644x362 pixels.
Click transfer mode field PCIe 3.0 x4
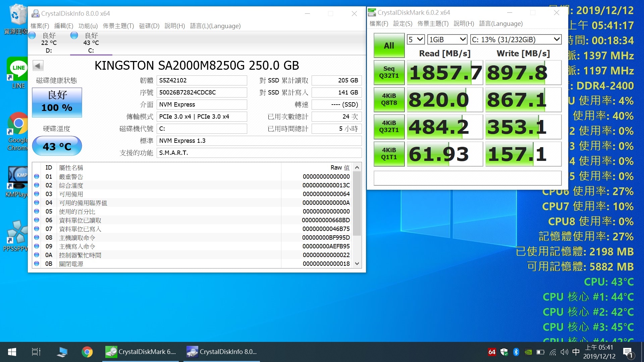click(202, 117)
